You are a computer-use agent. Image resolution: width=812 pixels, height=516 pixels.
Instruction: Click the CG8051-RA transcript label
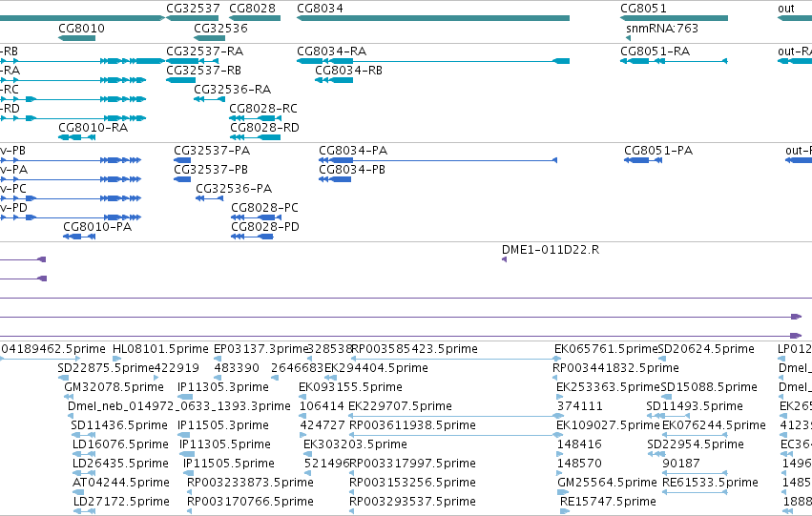(656, 52)
